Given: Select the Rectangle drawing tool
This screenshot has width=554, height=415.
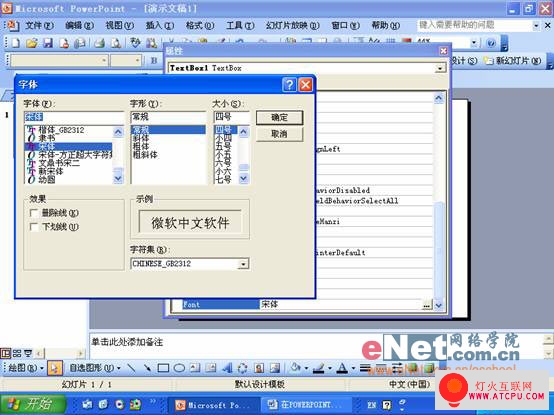Looking at the screenshot, I should click(x=163, y=368).
